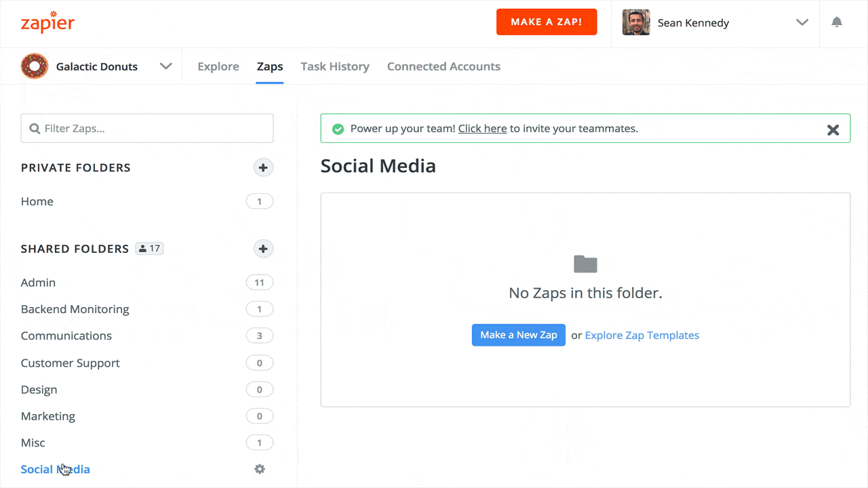This screenshot has width=868, height=488.
Task: Click the empty folder icon
Action: click(x=585, y=264)
